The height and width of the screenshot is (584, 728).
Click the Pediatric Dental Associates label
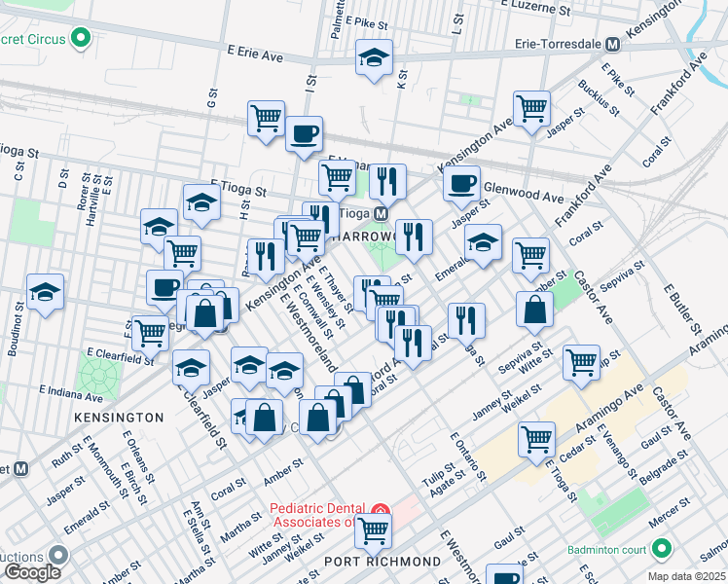point(317,515)
